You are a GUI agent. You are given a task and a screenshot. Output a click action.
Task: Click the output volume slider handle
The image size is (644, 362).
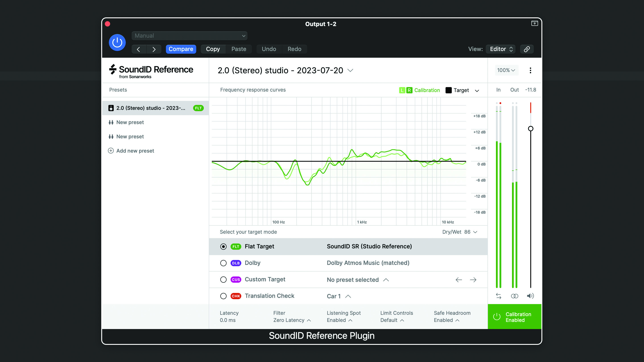530,129
